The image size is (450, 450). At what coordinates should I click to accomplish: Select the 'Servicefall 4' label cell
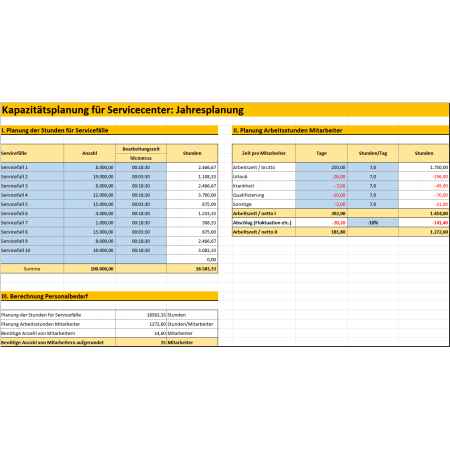pyautogui.click(x=32, y=195)
